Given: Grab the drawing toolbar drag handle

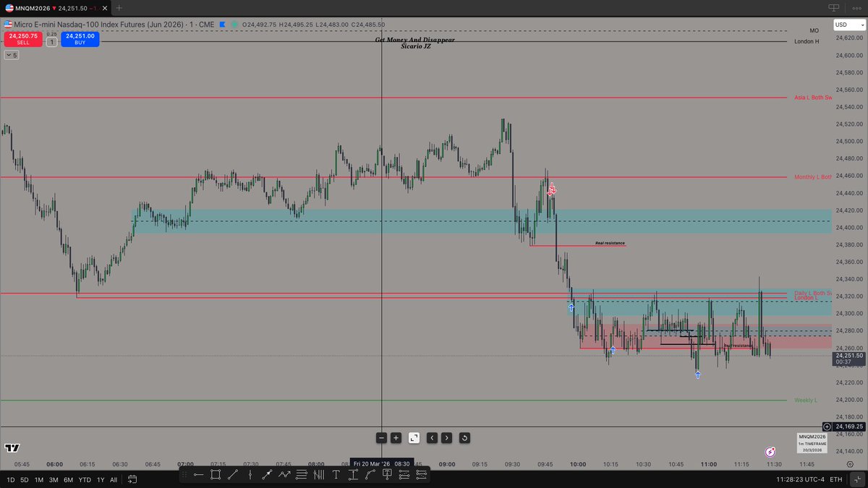Looking at the screenshot, I should click(184, 475).
